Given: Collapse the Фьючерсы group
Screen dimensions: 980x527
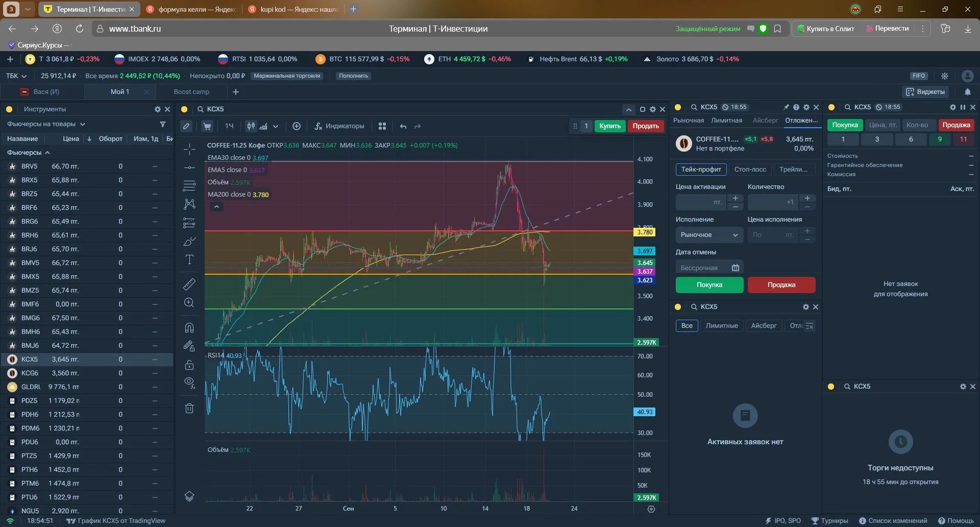Looking at the screenshot, I should [29, 152].
